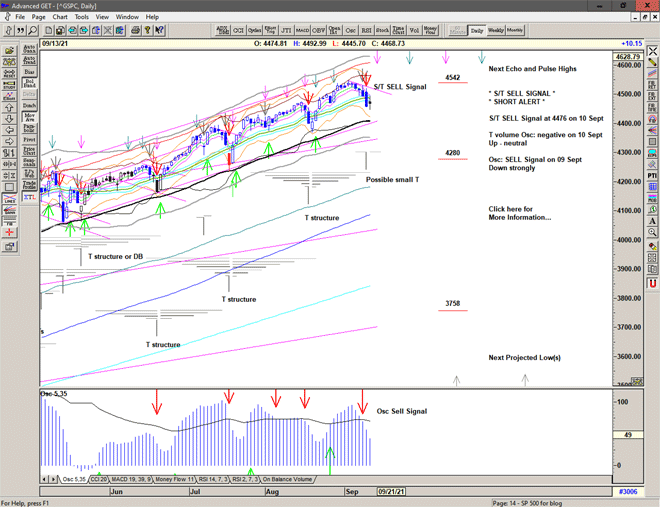Click the CCI indicator toolbar button
Viewport: 660px width, 507px height.
[x=238, y=31]
